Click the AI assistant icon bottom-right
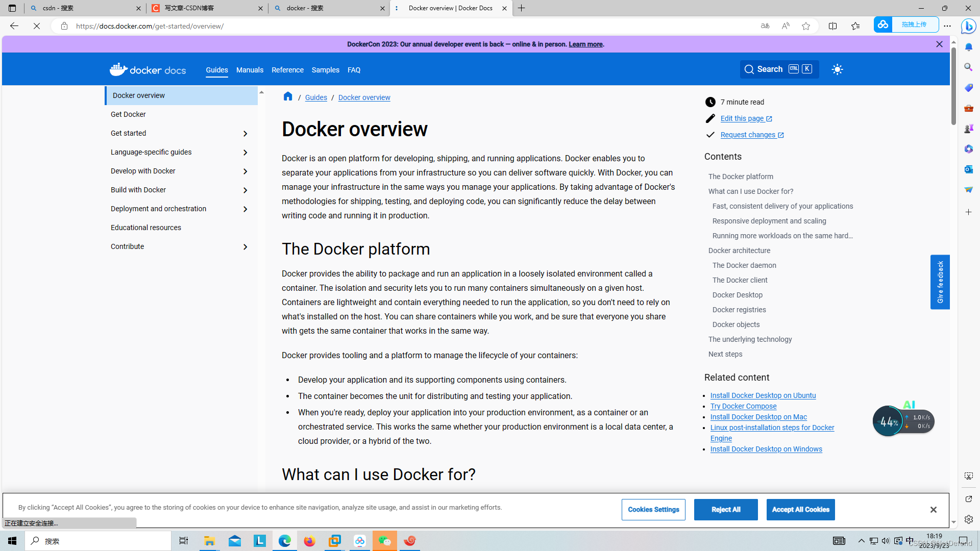 [909, 405]
